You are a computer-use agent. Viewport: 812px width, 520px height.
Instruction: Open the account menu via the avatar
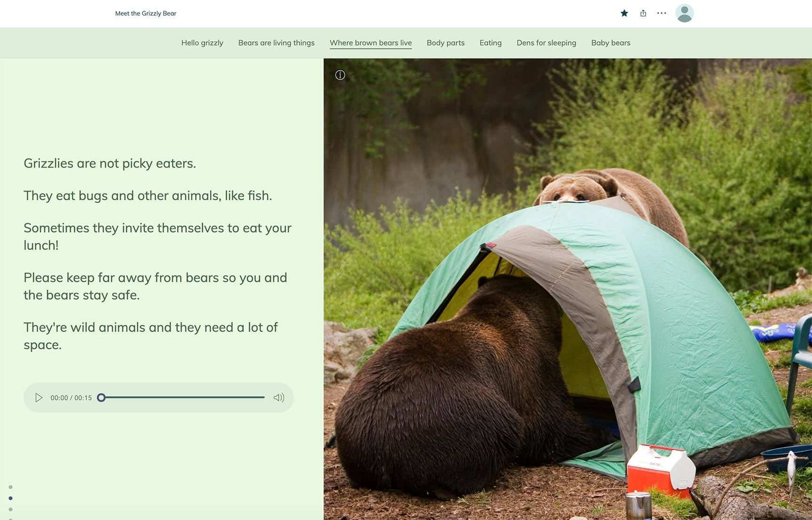point(685,13)
